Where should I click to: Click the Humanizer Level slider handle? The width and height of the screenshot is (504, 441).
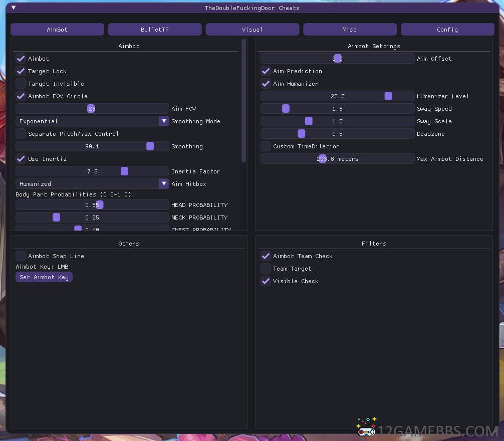388,96
